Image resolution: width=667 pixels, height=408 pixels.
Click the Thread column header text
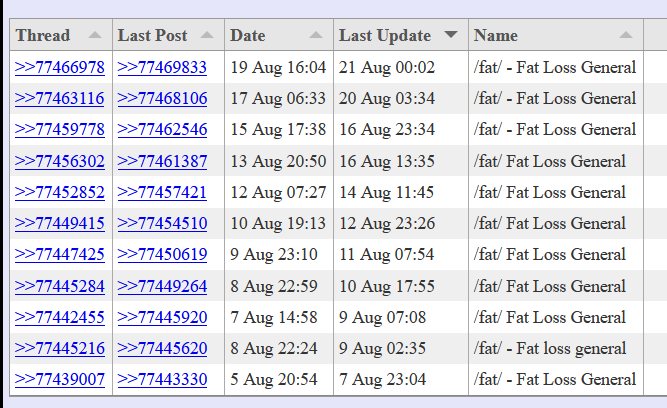[x=43, y=35]
